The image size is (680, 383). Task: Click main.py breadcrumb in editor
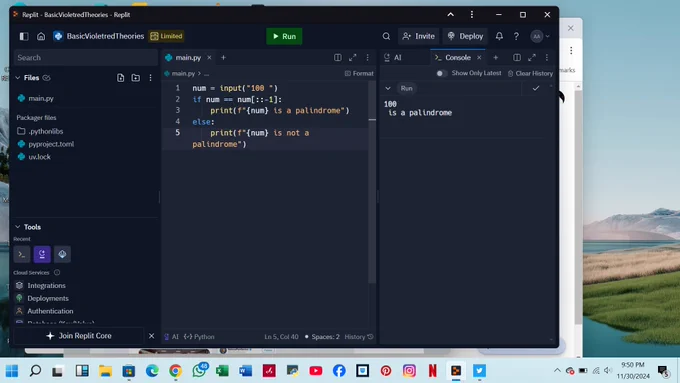183,73
